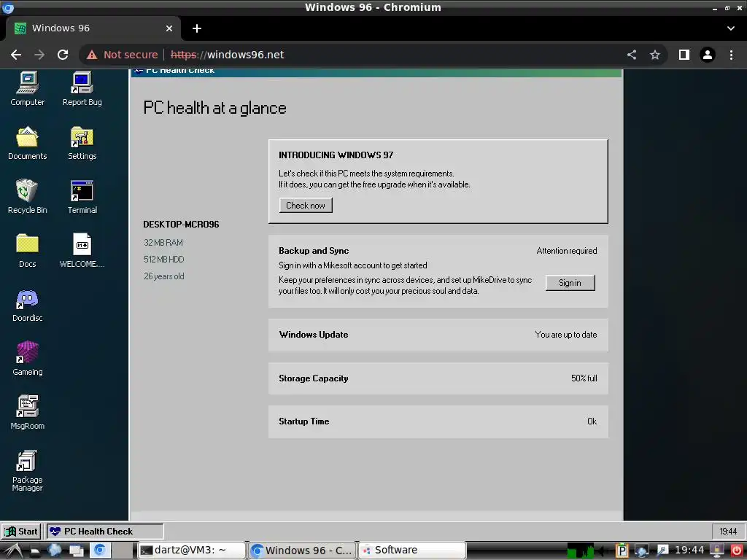Click the Not secure warning indicator
The width and height of the screenshot is (747, 560).
tap(122, 55)
